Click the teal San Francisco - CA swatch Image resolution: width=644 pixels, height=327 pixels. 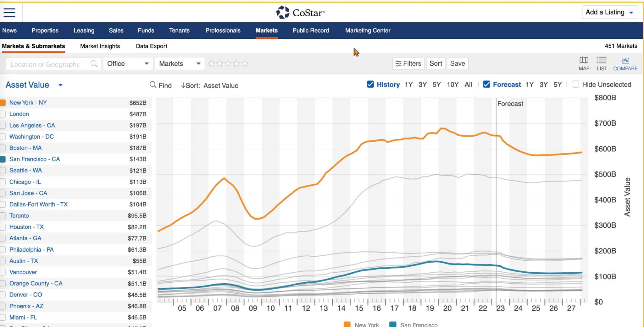3,159
